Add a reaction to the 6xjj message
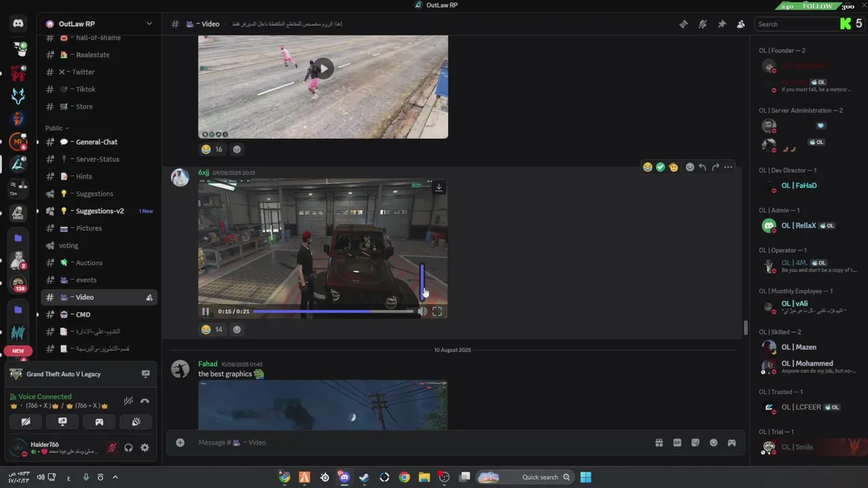This screenshot has width=868, height=488. pos(690,167)
